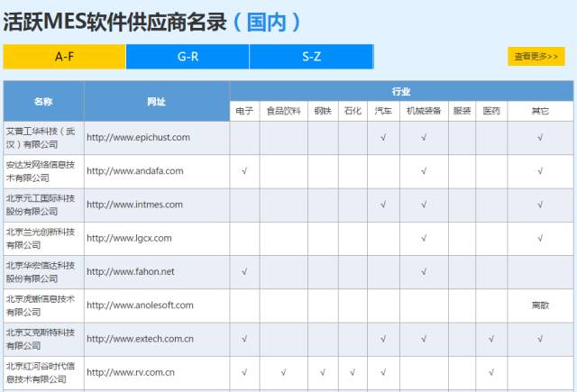This screenshot has width=577, height=392.
Task: Follow the http://www.fahon.net link
Action: (x=131, y=271)
